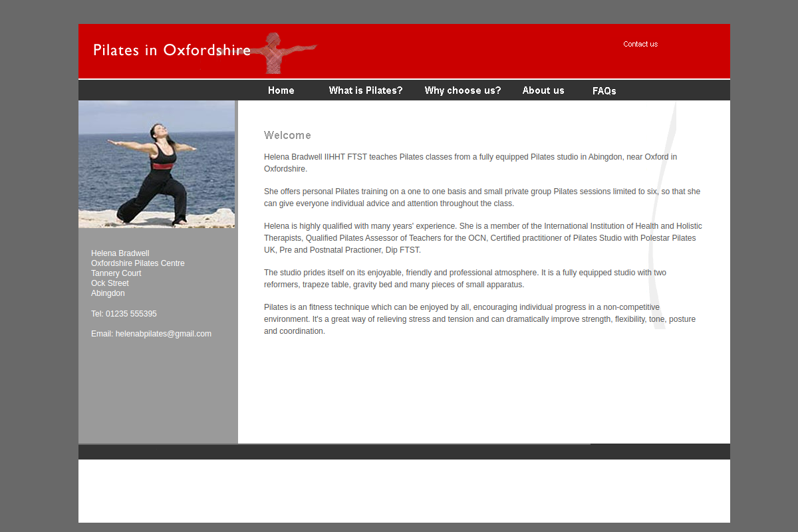Click the Tannery Court address line
This screenshot has height=532, width=798.
(x=116, y=273)
